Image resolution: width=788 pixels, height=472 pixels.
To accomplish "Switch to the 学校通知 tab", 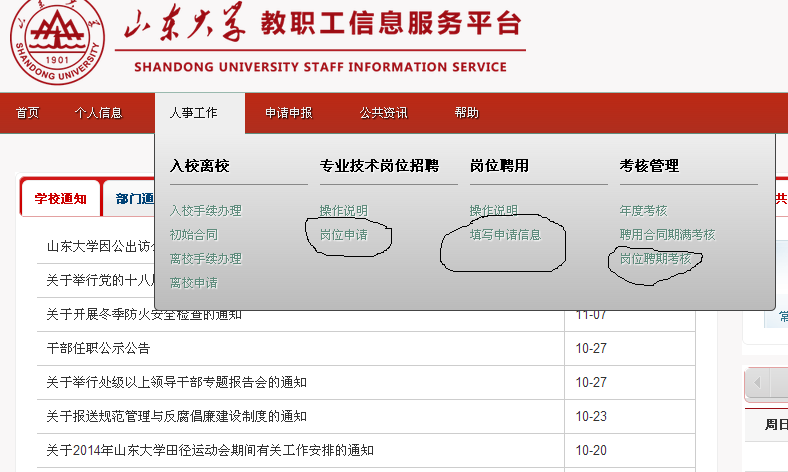I will click(x=60, y=199).
